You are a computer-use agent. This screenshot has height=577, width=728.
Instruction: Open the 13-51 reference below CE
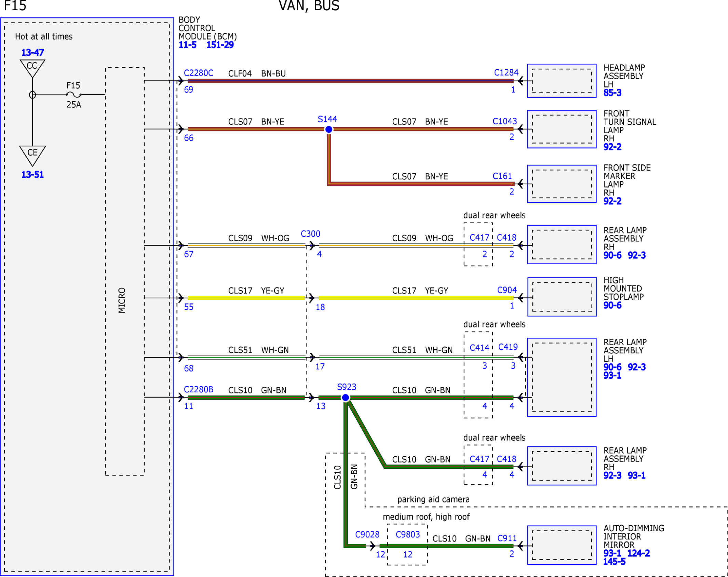click(x=32, y=175)
